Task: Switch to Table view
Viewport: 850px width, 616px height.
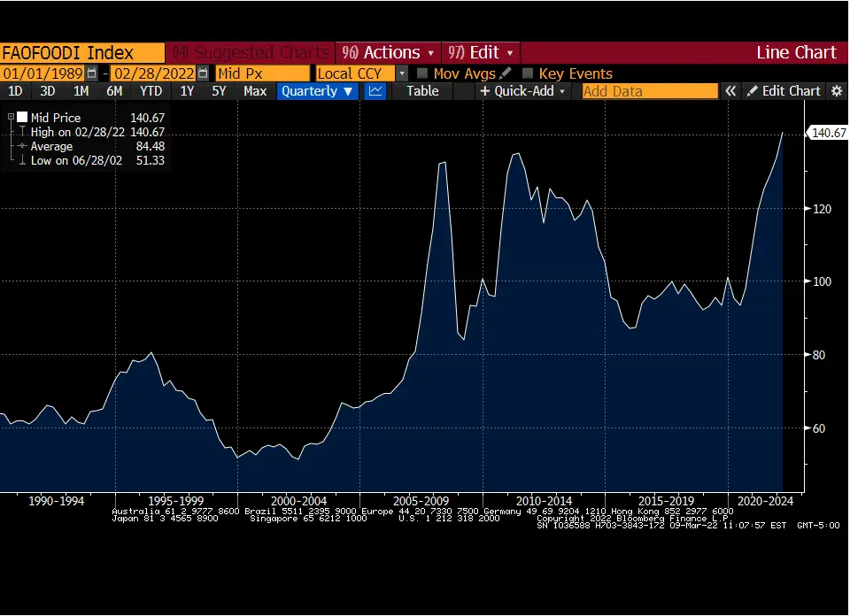Action: (422, 91)
